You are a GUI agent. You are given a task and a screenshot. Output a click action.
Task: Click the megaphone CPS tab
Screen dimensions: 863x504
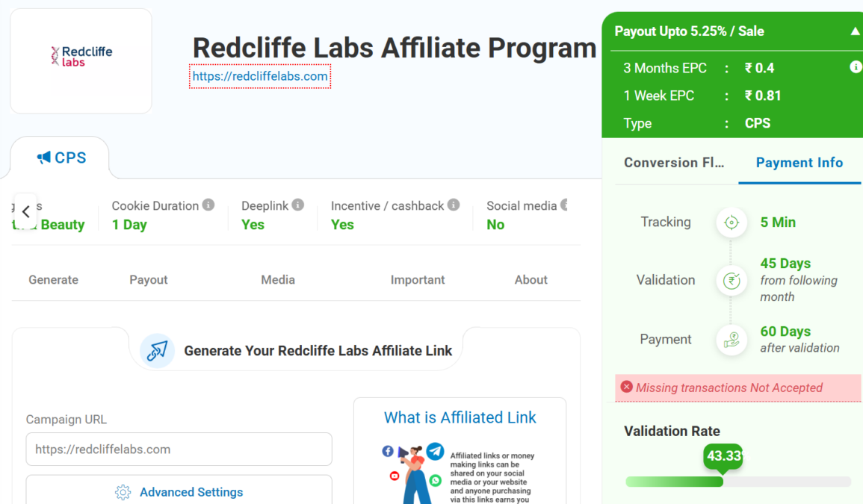(61, 158)
